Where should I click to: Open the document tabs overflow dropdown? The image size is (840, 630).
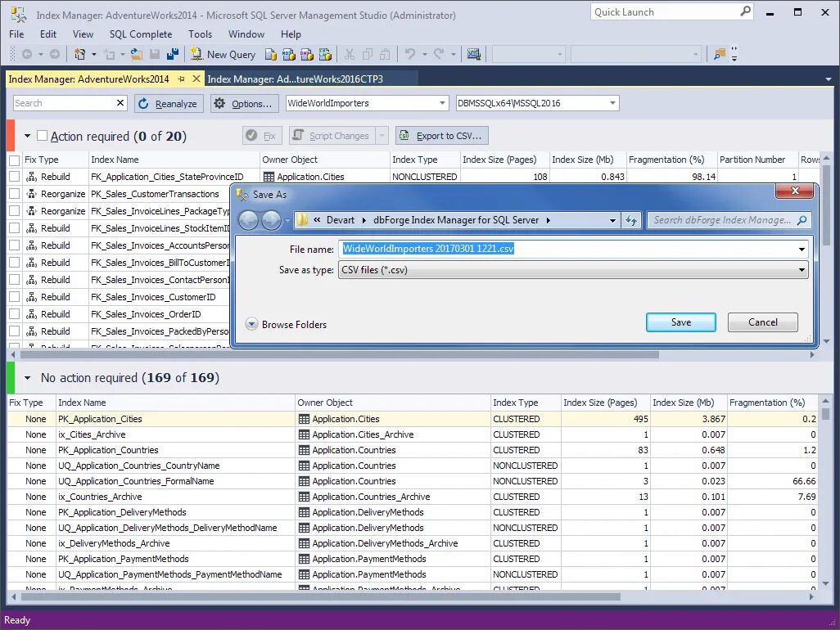click(x=829, y=79)
